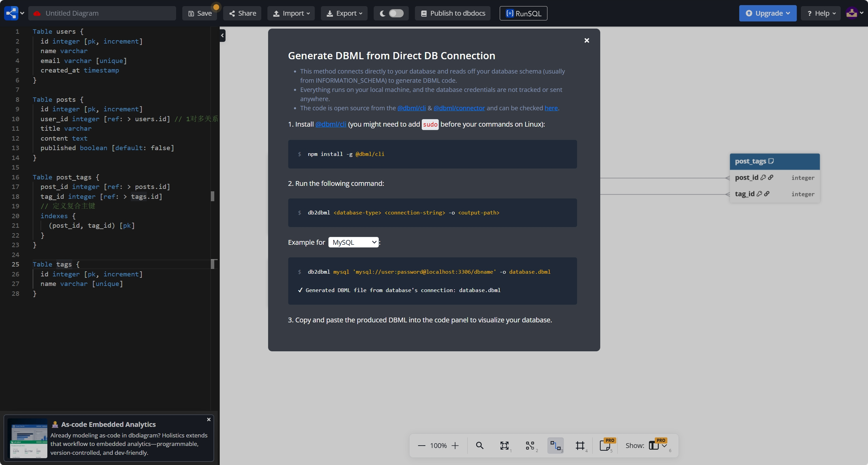Click the db2dbml mysql example command
Screen dimensions: 868x465
coord(429,272)
